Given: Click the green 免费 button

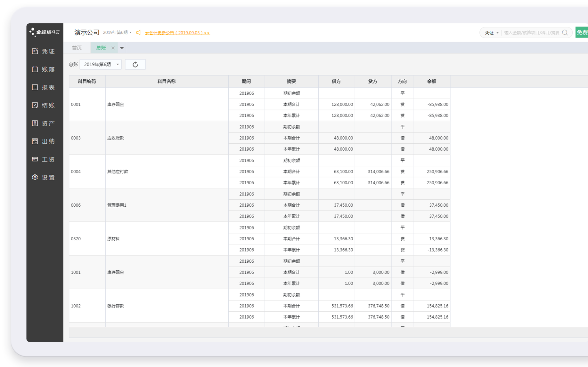Looking at the screenshot, I should pyautogui.click(x=582, y=32).
